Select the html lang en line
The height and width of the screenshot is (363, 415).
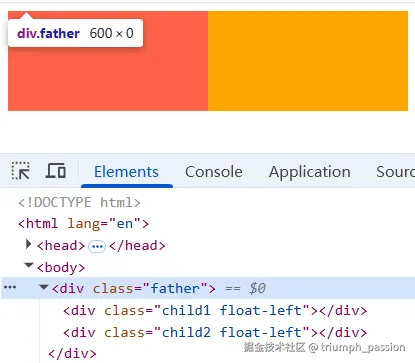pos(83,223)
